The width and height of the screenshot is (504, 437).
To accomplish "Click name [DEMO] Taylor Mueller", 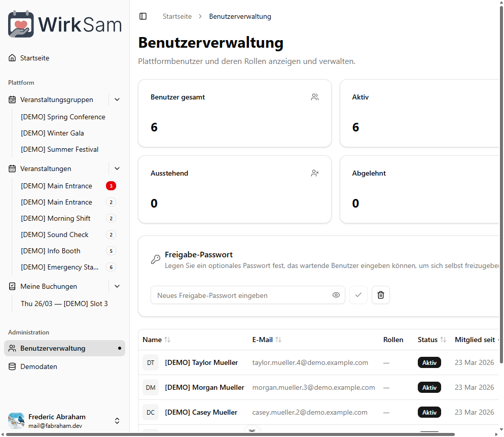I will pos(201,363).
